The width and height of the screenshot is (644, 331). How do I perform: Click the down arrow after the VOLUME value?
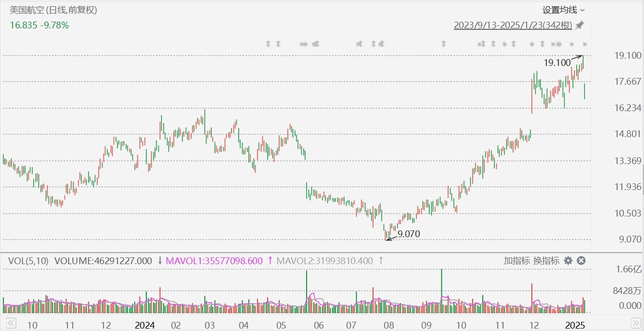point(159,261)
